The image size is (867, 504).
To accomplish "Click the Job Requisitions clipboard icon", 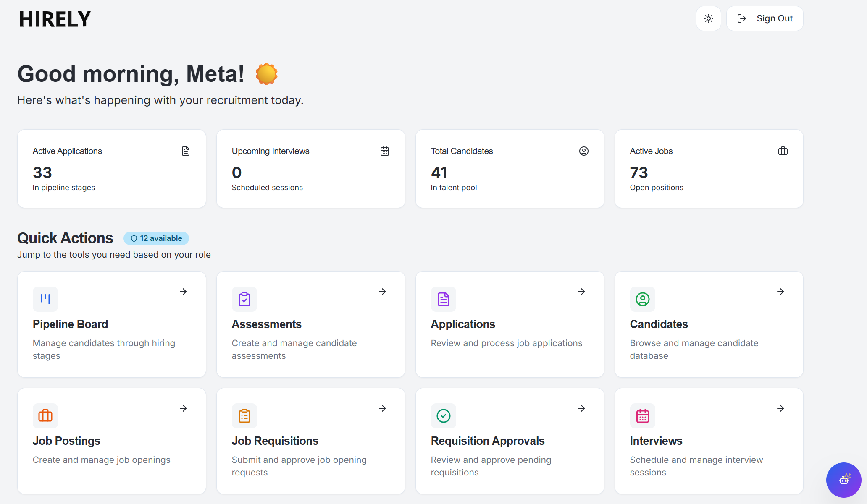I will [x=244, y=415].
